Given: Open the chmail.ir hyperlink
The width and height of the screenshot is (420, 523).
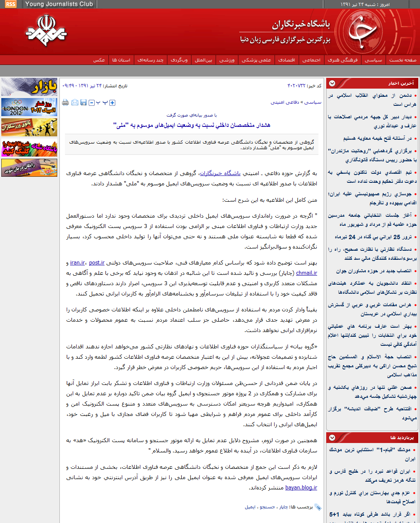Looking at the screenshot, I should 306,273.
